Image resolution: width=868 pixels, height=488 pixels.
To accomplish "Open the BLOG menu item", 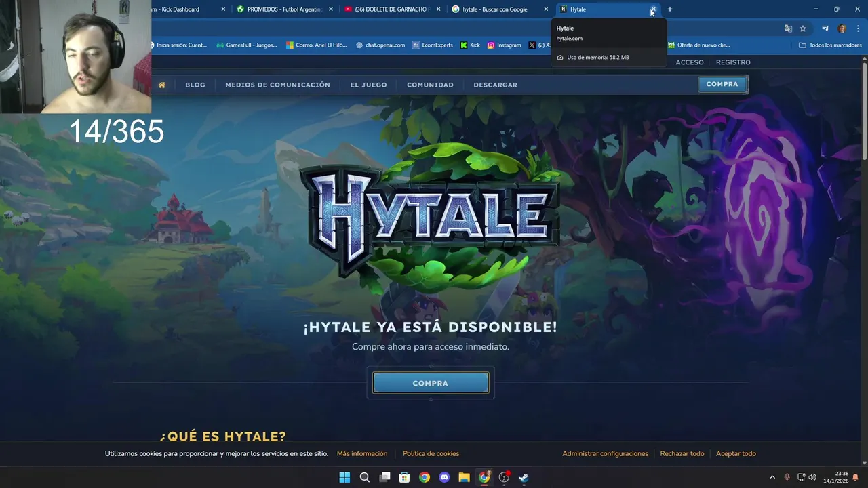I will (195, 85).
